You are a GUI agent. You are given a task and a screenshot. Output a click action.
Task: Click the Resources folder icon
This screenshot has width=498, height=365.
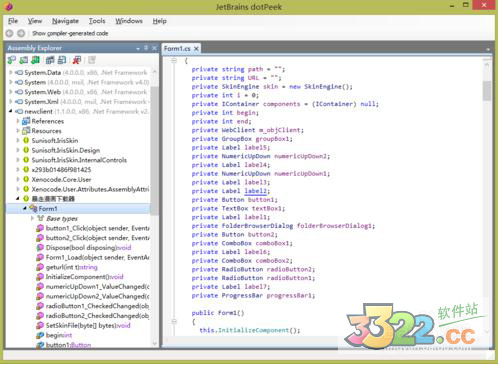pos(26,131)
